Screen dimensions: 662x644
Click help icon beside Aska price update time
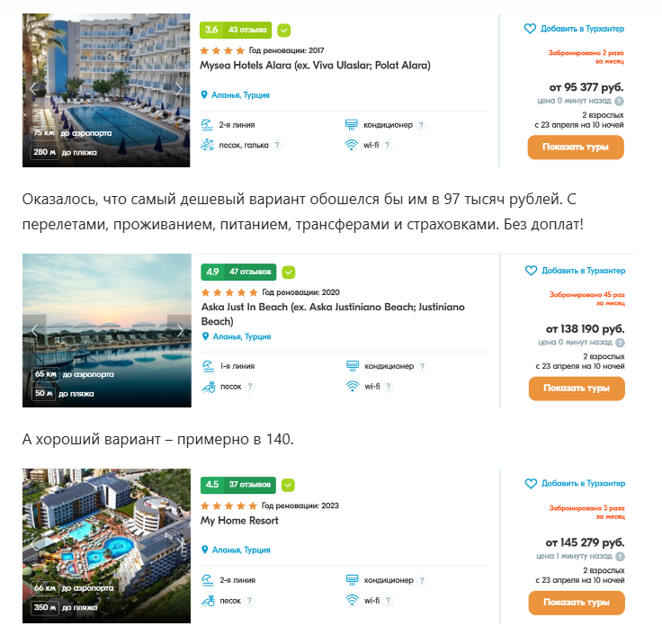[620, 343]
